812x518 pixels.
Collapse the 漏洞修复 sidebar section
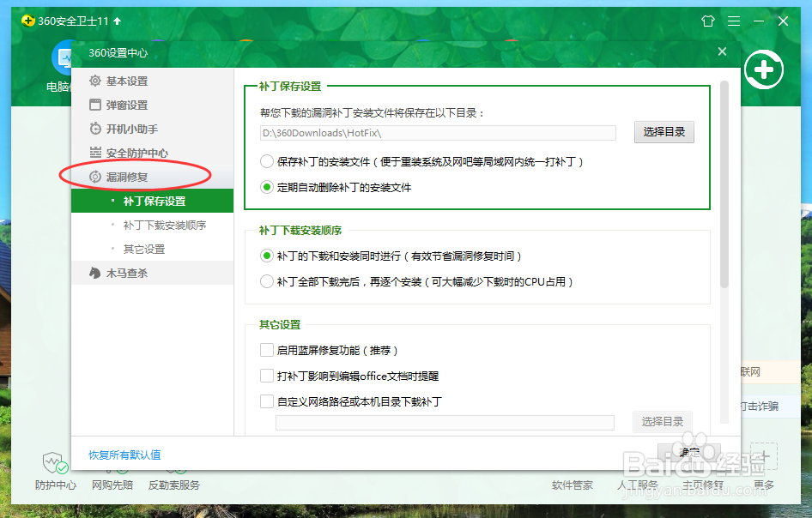click(152, 177)
